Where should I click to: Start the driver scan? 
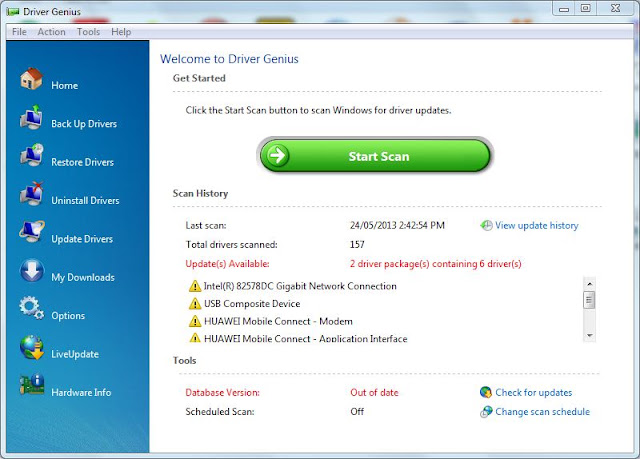[x=375, y=155]
